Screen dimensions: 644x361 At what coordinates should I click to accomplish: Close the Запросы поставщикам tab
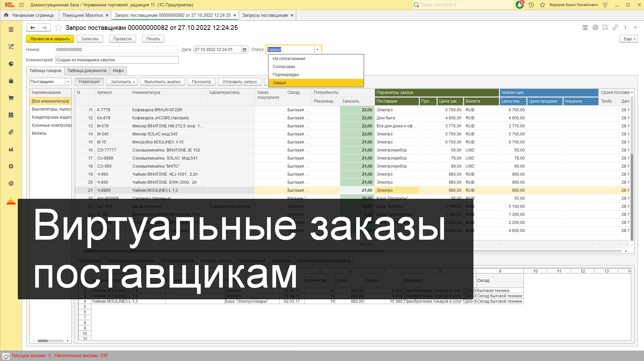292,15
